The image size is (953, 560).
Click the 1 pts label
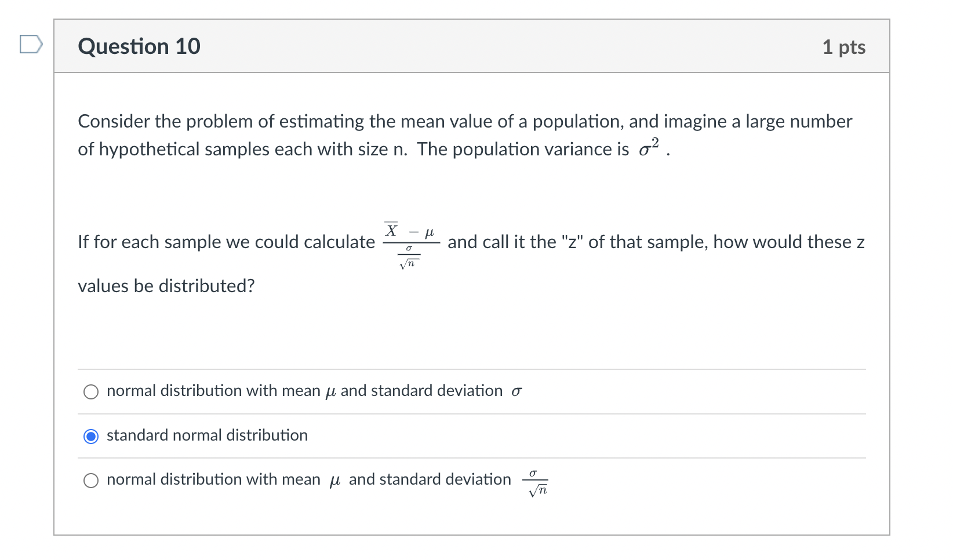(x=845, y=46)
